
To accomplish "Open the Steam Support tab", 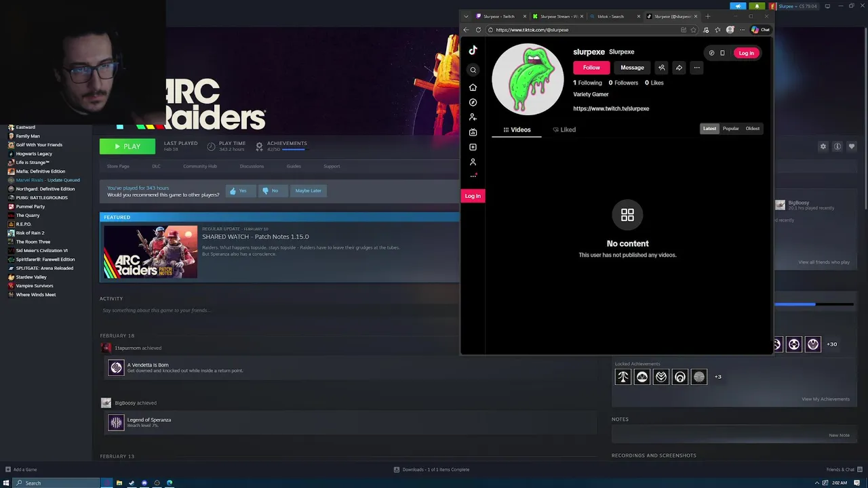I will 332,166.
